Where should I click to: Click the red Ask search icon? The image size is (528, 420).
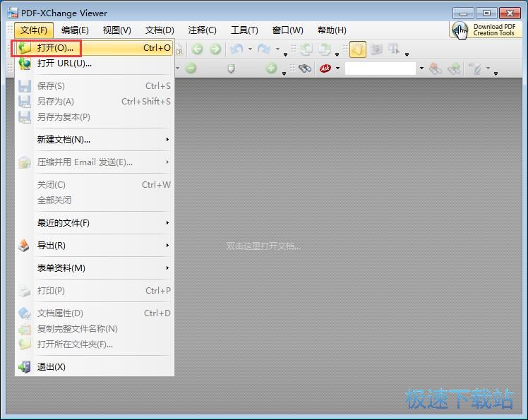point(325,68)
